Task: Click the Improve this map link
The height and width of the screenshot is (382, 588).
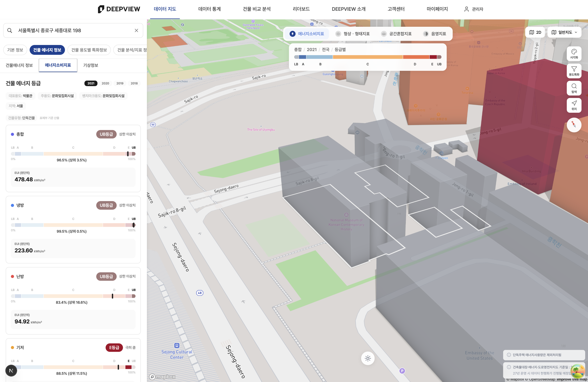Action: [572, 379]
